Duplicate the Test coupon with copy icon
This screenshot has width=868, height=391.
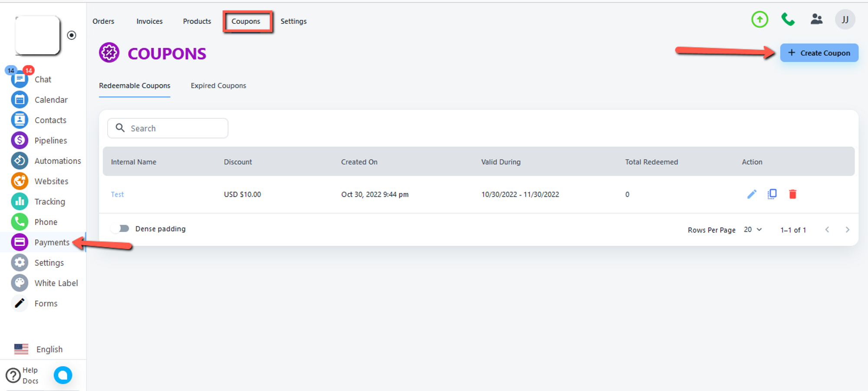[x=772, y=194]
